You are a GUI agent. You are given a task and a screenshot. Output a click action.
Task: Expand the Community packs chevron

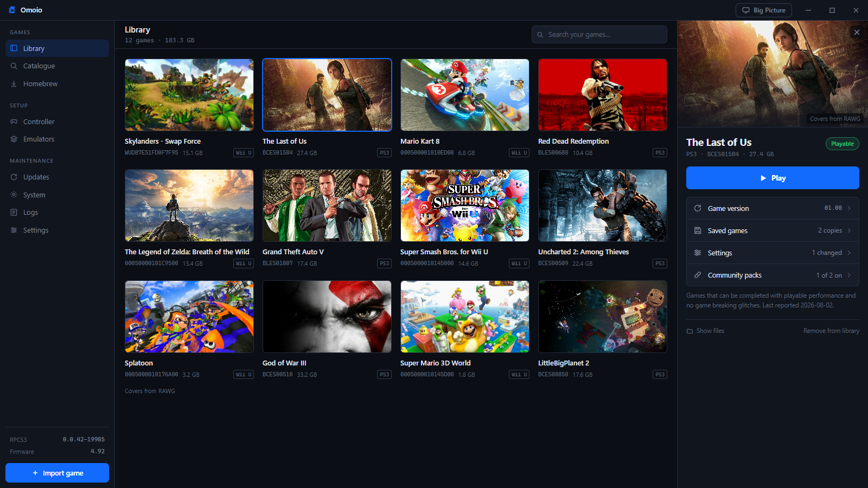click(x=849, y=275)
